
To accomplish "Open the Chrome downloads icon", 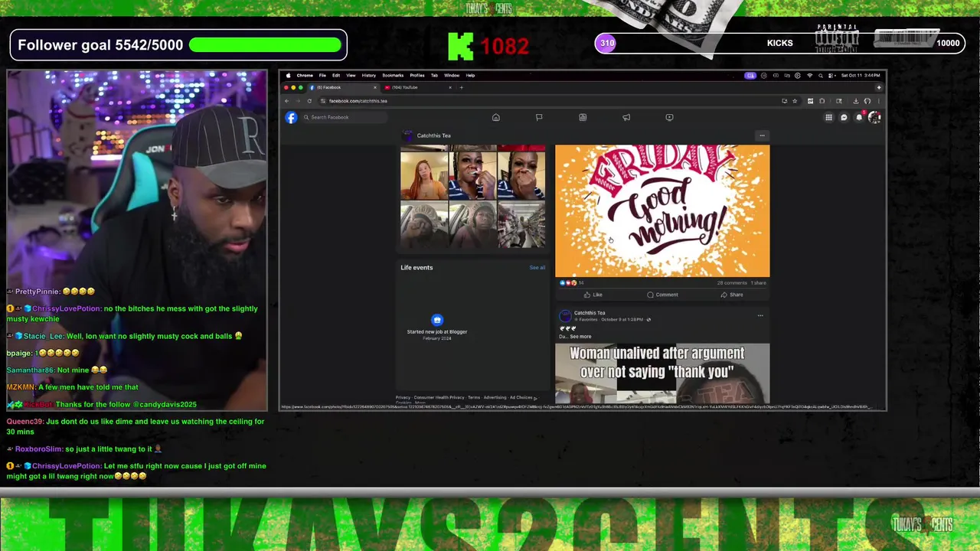I will (x=856, y=101).
